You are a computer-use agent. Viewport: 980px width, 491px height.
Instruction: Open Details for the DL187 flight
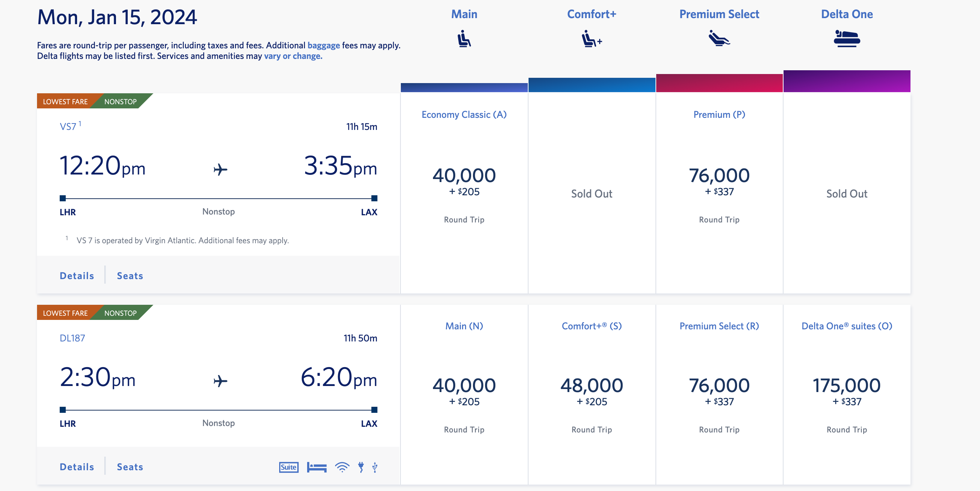click(x=77, y=467)
